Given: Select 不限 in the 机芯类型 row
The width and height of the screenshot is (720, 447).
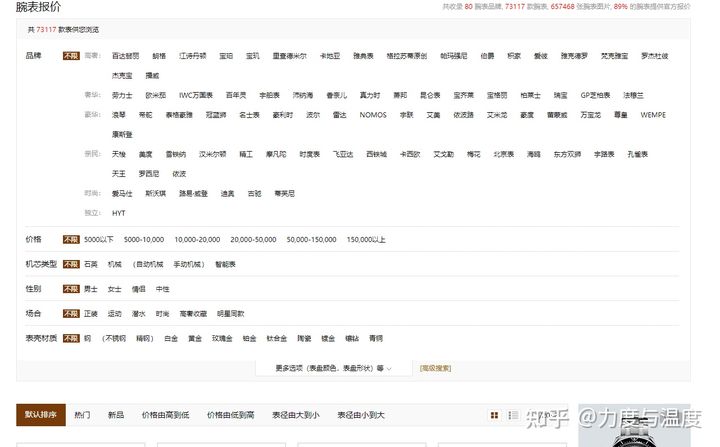Looking at the screenshot, I should [x=71, y=264].
